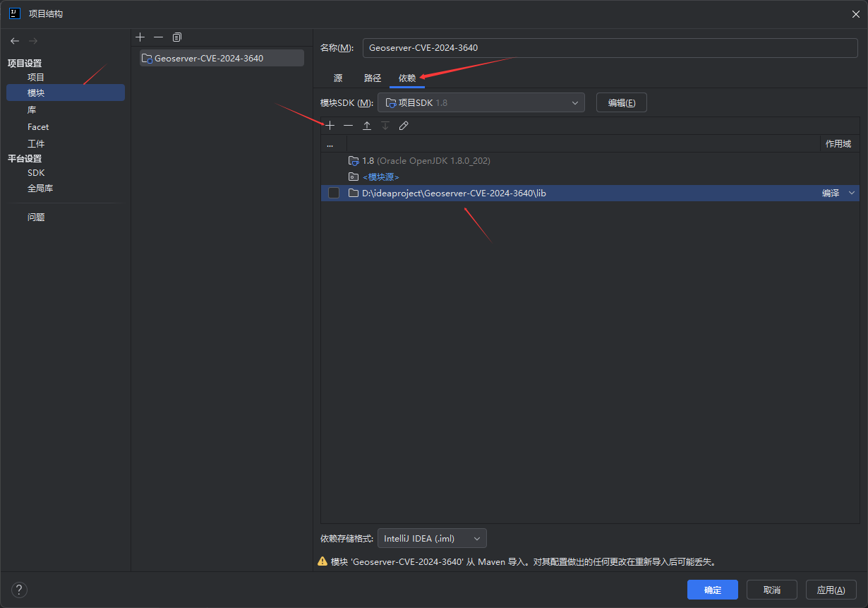Click into the 名称 text field
The image size is (868, 608).
pos(610,48)
